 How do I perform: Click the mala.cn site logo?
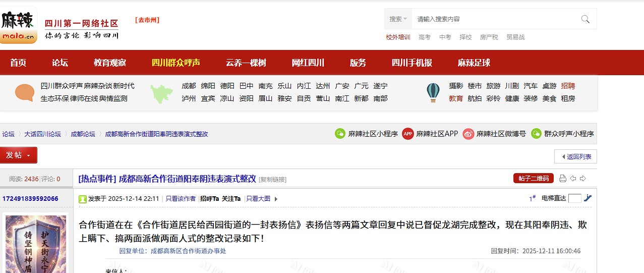19,24
